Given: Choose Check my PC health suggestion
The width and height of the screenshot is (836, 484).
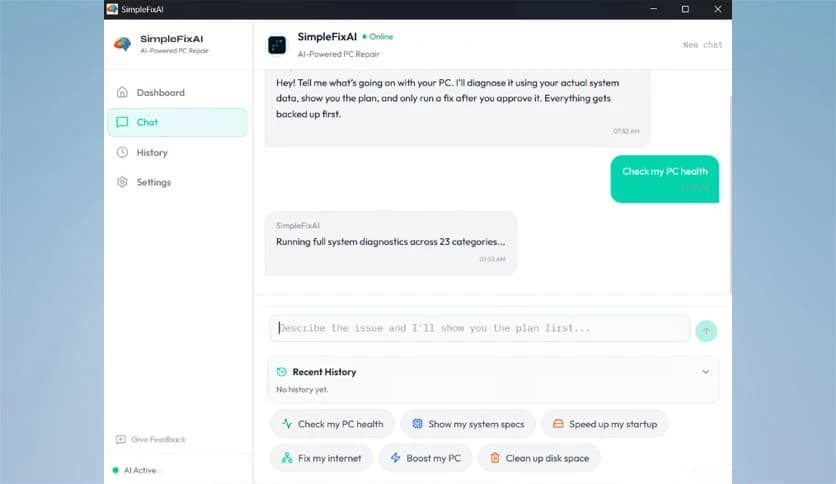Looking at the screenshot, I should pos(333,424).
